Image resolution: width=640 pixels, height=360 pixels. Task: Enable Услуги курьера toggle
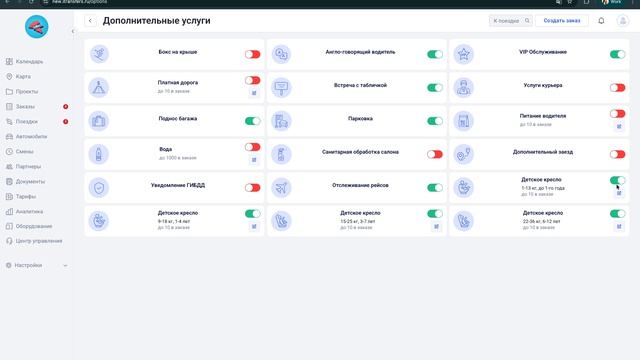(x=617, y=88)
